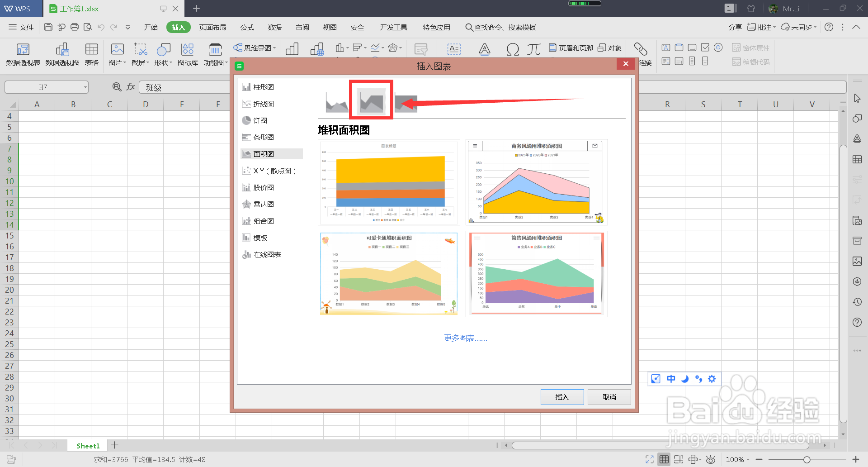Screen dimensions: 868x467
Task: Click the scroll bar form control icon
Action: (692, 61)
